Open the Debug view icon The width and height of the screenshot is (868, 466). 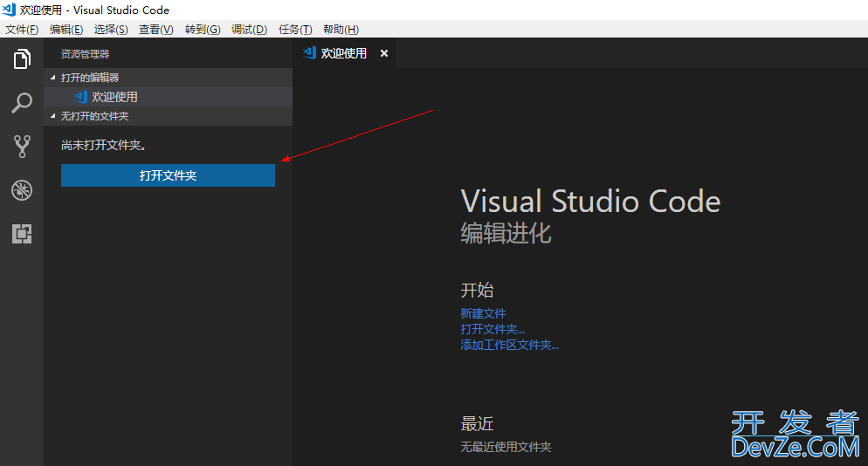[22, 190]
